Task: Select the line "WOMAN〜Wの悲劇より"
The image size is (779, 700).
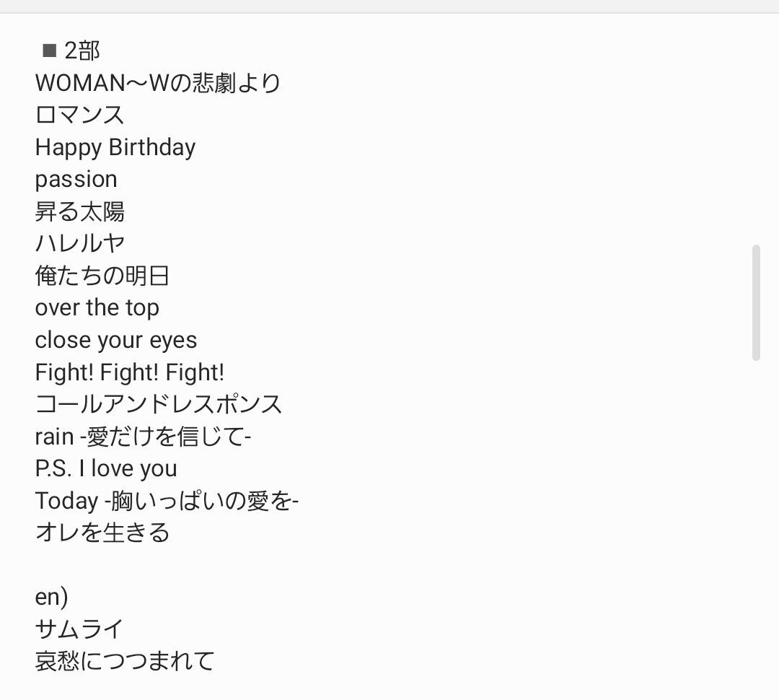Action: click(x=158, y=82)
